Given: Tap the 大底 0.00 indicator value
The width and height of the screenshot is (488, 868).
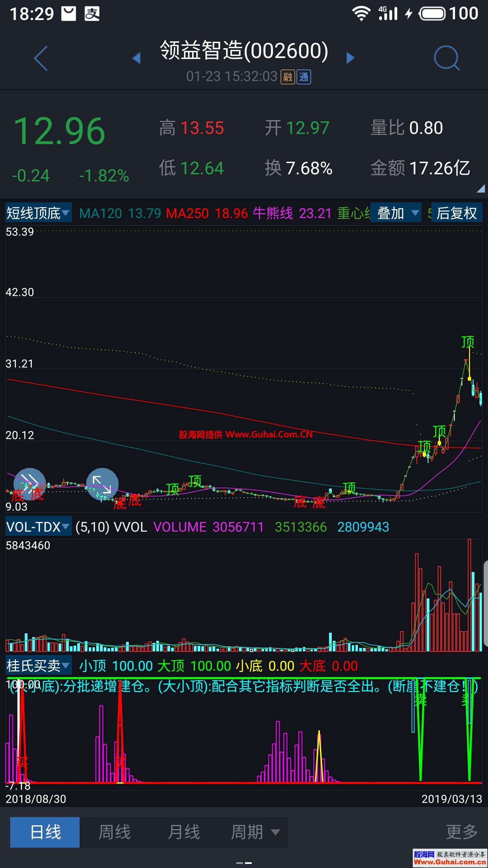Looking at the screenshot, I should coord(328,666).
